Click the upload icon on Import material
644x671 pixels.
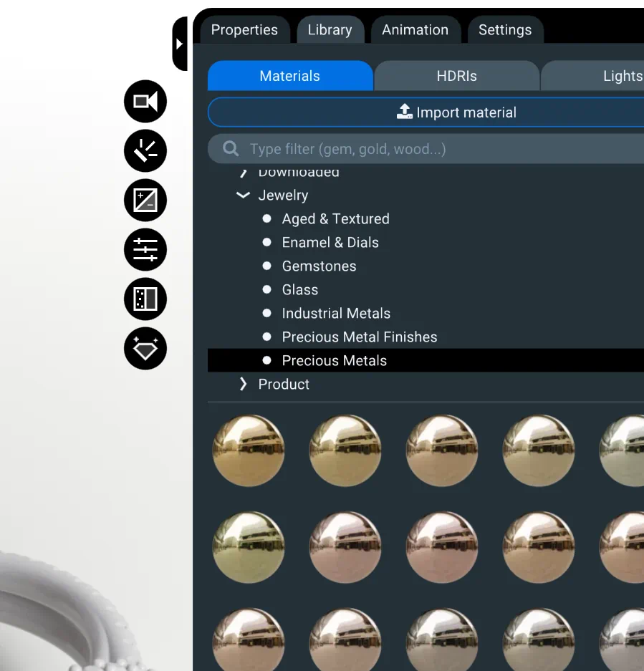404,111
